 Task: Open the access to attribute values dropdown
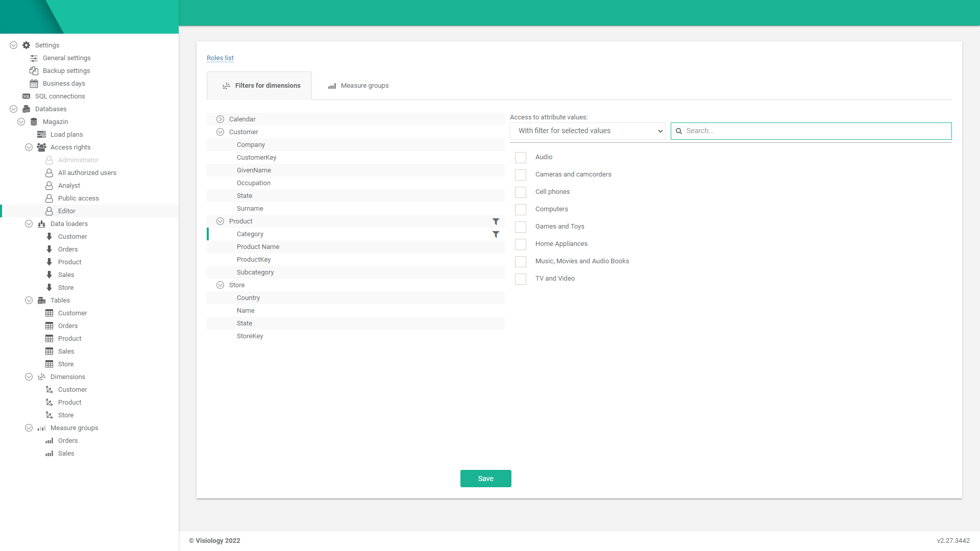(x=587, y=131)
